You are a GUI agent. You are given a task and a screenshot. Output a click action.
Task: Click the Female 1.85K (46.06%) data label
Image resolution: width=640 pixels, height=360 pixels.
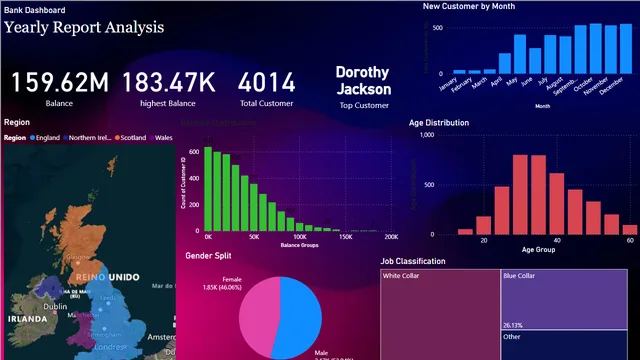coord(223,284)
